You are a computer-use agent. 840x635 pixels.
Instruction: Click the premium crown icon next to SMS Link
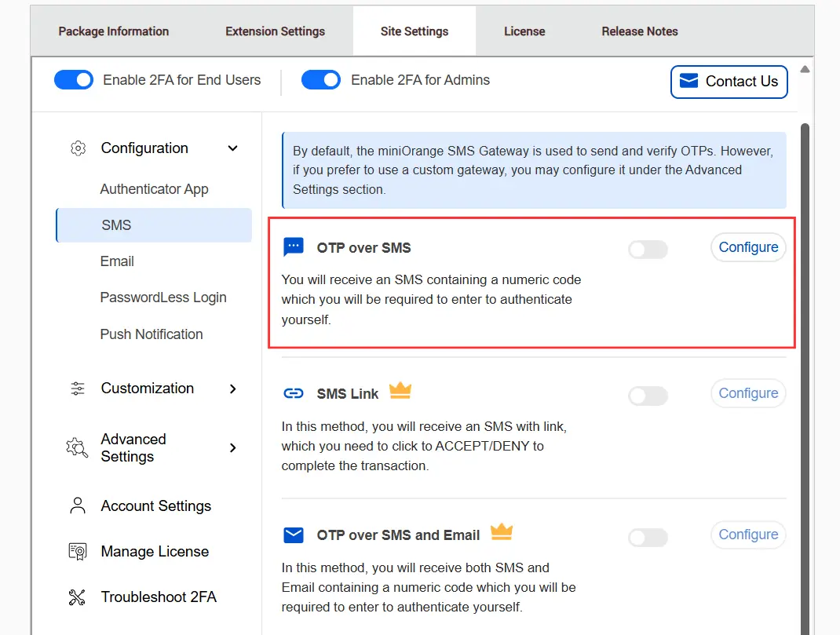tap(400, 391)
